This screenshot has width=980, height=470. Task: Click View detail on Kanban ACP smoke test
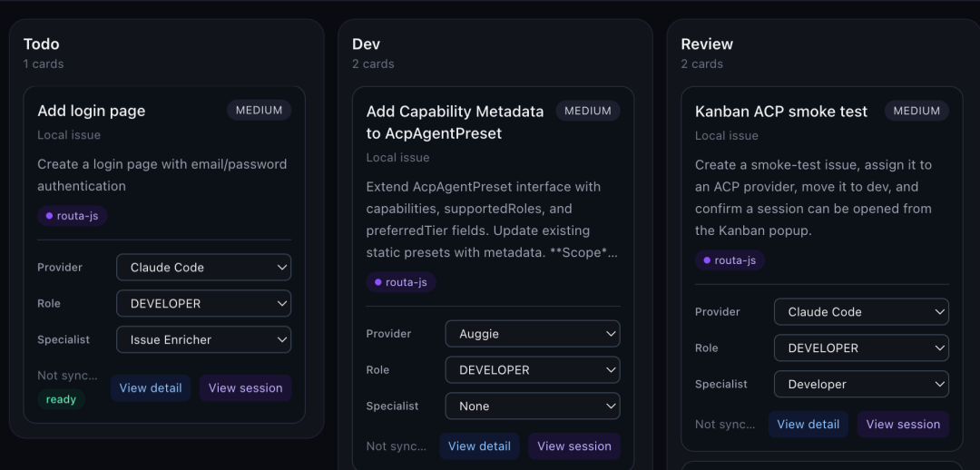808,425
